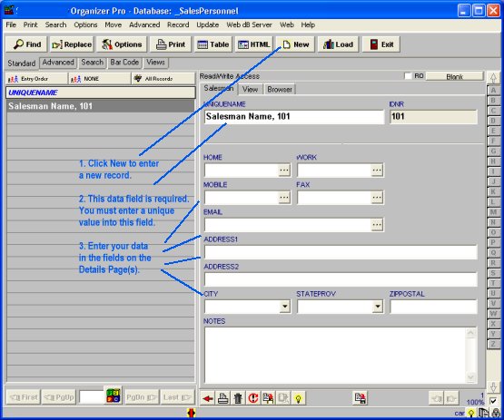Click the PgUp navigation button

point(59,397)
